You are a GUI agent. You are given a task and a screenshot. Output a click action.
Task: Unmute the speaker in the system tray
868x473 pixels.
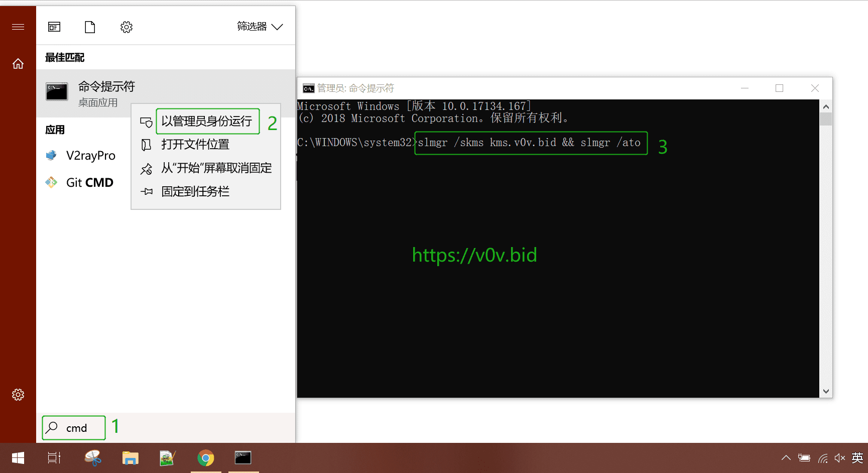coord(839,458)
